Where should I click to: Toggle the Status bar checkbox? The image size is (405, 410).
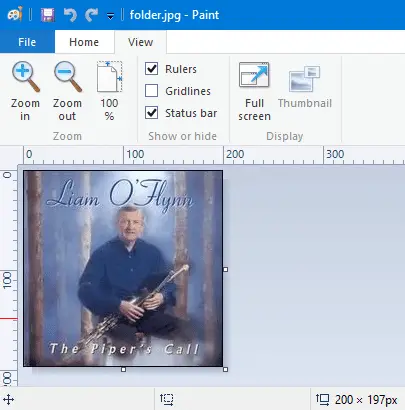[x=152, y=113]
